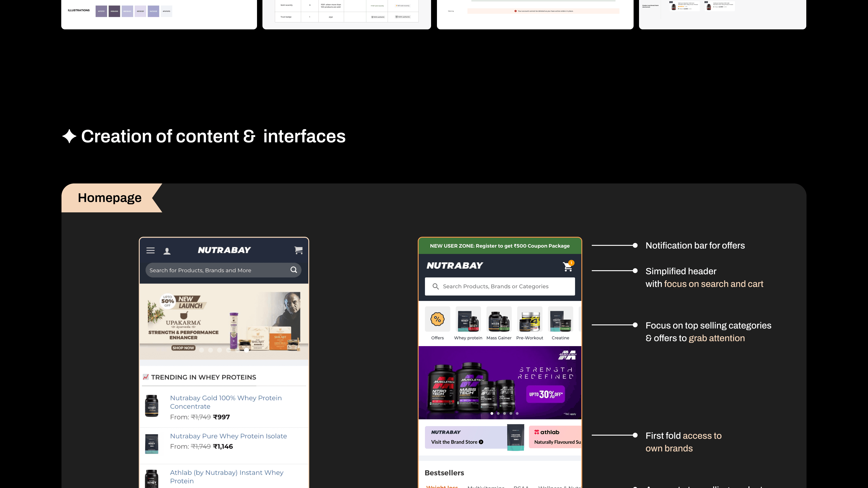Click the dark purple illustration color swatch
Viewport: 868px width, 488px height.
click(114, 11)
